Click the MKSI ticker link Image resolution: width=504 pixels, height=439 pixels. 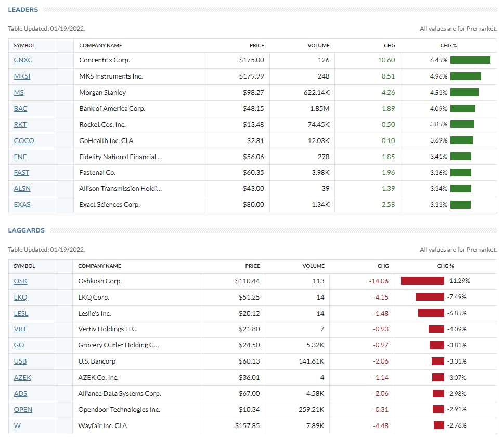22,76
